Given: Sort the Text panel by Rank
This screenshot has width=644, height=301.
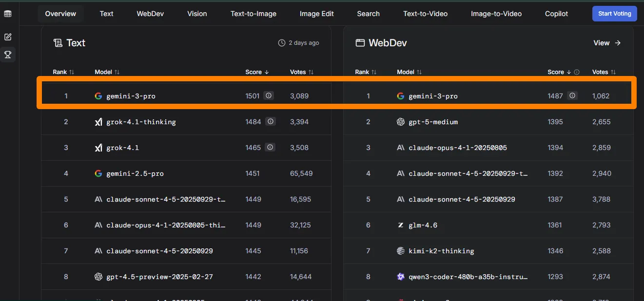Looking at the screenshot, I should coord(63,72).
